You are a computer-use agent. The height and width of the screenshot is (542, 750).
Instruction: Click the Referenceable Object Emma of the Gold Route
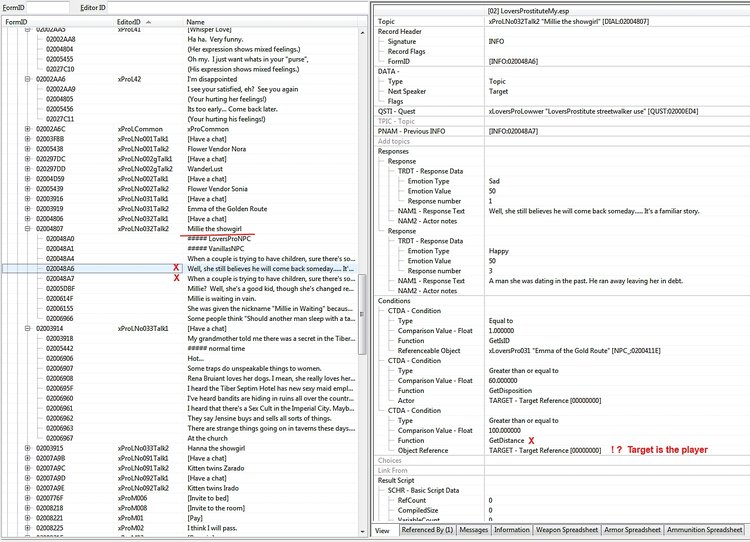click(574, 351)
